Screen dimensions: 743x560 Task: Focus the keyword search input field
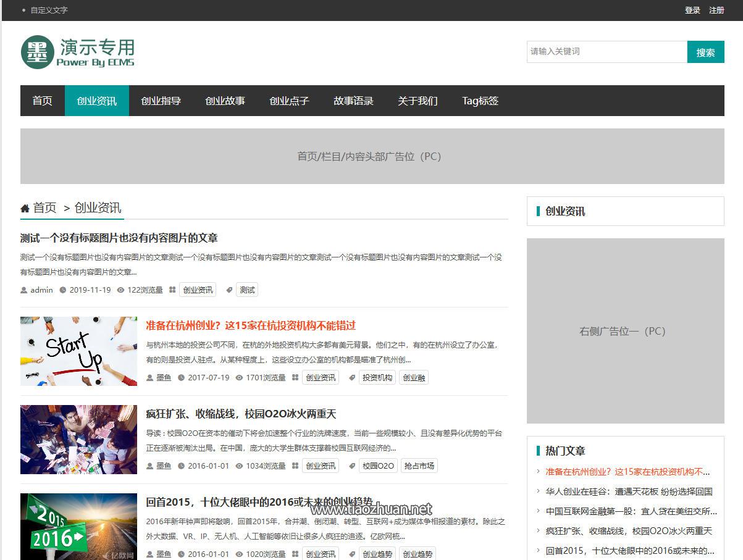tap(607, 52)
